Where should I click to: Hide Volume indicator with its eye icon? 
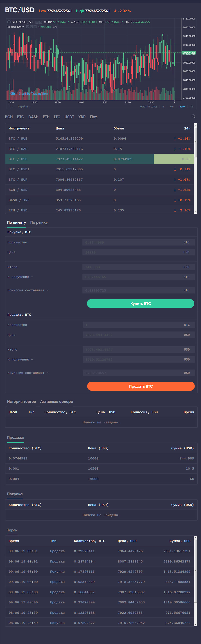pos(28,27)
